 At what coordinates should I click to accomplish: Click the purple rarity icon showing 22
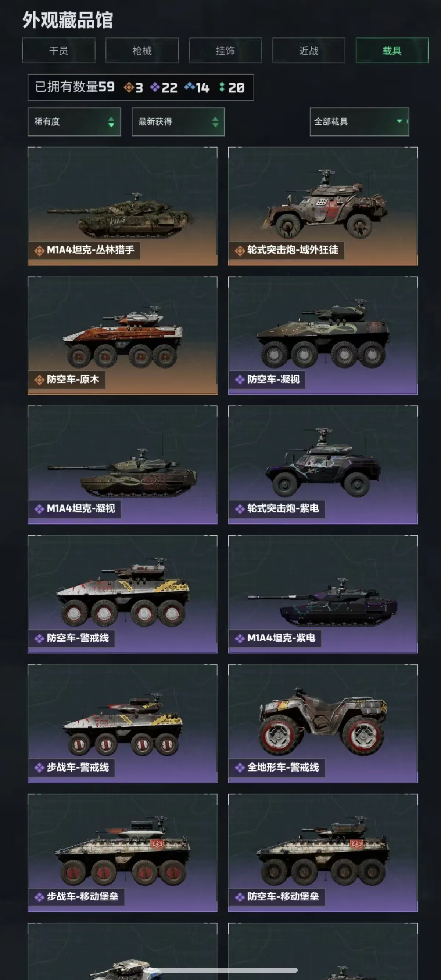[155, 87]
